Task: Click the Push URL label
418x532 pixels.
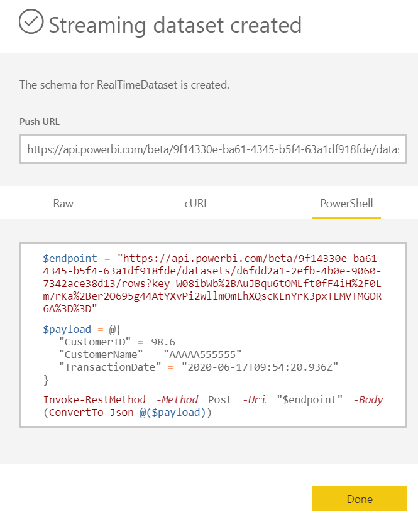Action: click(x=39, y=121)
